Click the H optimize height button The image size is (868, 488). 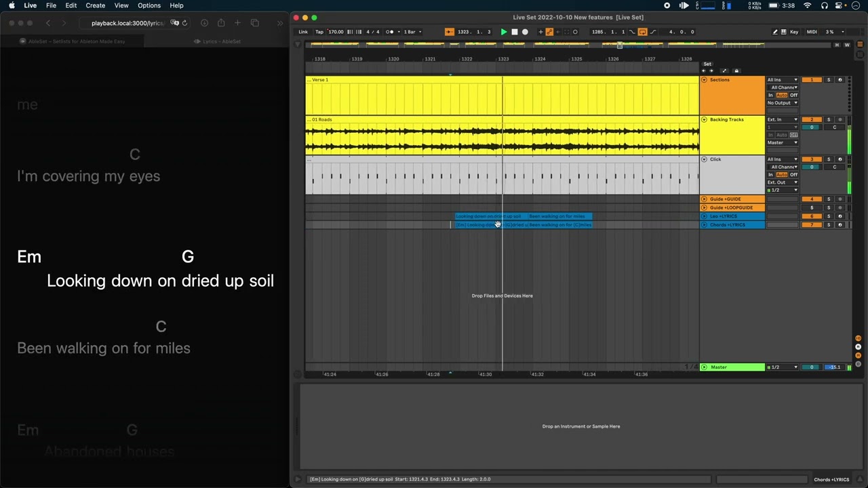coord(837,45)
